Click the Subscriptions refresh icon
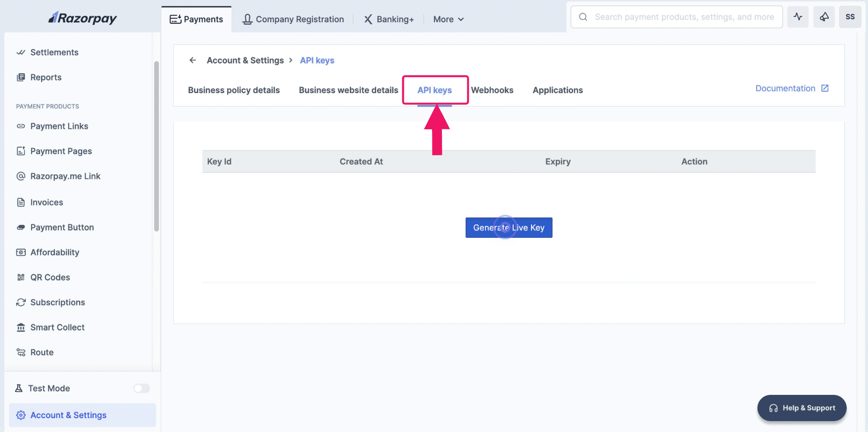Image resolution: width=868 pixels, height=432 pixels. click(21, 302)
